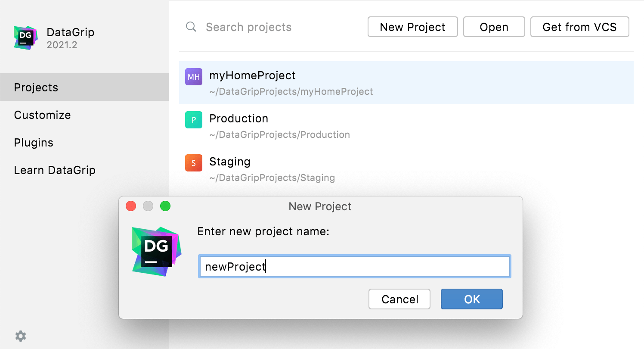644x349 pixels.
Task: Start a New Project from the toolbar
Action: (x=412, y=27)
